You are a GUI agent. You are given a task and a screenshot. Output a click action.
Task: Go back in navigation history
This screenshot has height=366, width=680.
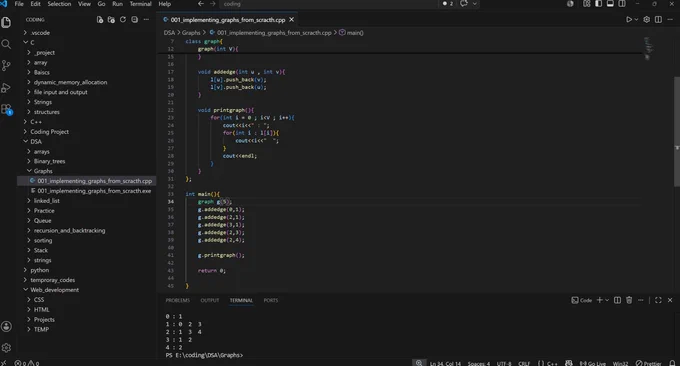(x=201, y=3)
